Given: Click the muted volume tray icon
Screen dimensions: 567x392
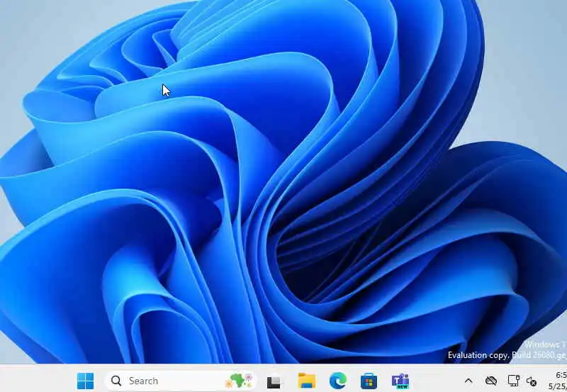Looking at the screenshot, I should click(x=532, y=381).
